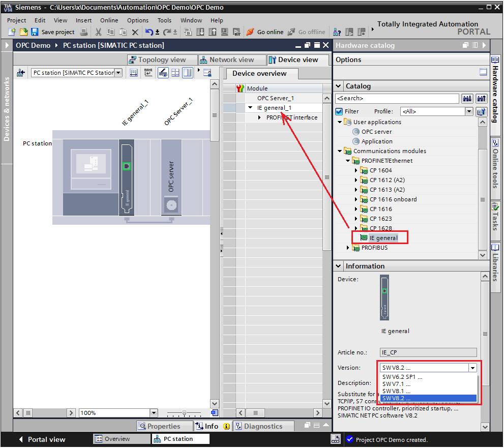Adjust the zoom slider handle

click(x=184, y=412)
